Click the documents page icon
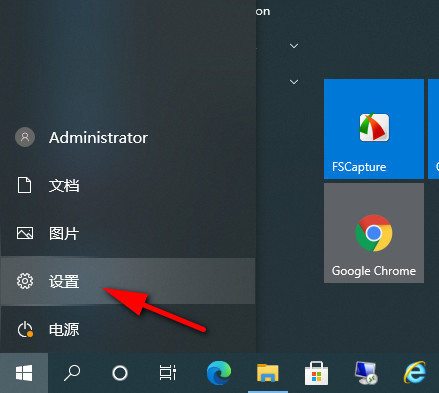 coord(24,185)
